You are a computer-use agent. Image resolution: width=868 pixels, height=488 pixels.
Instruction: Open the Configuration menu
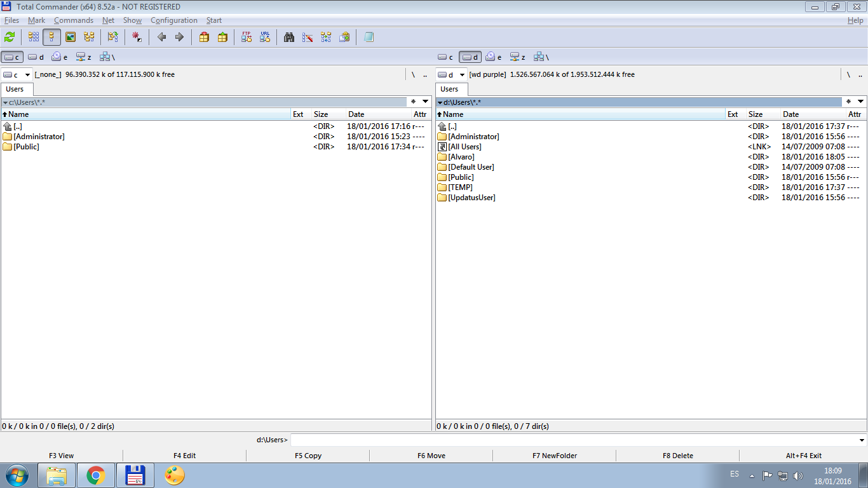pos(174,20)
